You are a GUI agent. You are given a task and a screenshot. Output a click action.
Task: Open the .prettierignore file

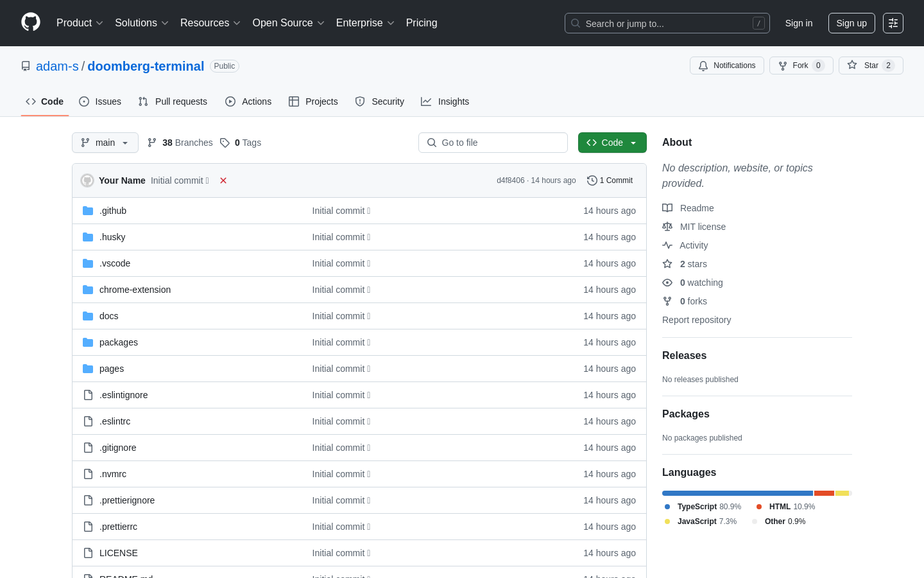click(x=127, y=500)
